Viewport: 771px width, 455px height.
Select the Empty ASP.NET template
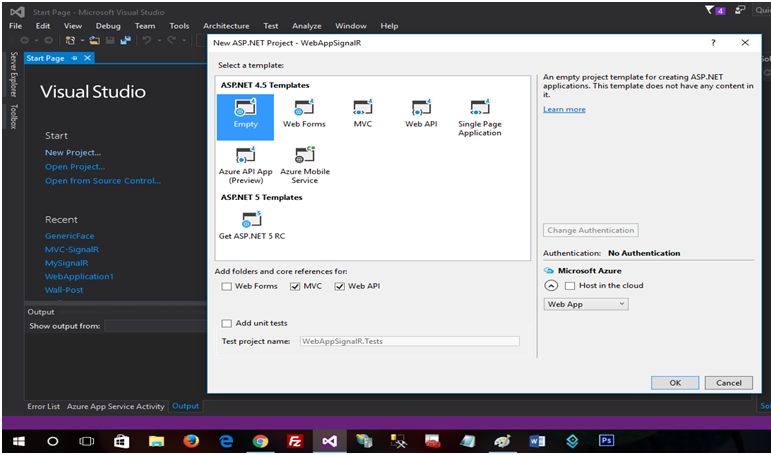pyautogui.click(x=245, y=117)
